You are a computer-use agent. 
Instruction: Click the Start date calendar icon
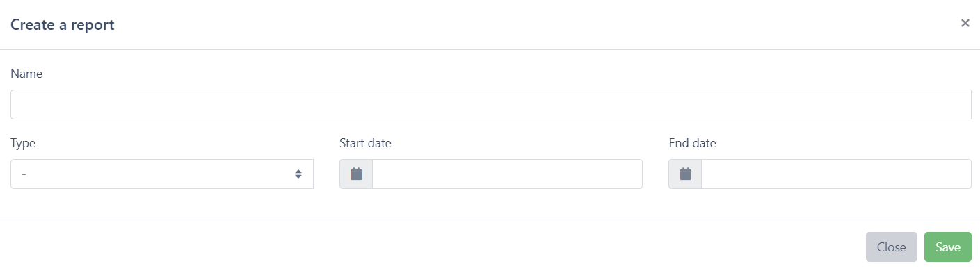(356, 174)
